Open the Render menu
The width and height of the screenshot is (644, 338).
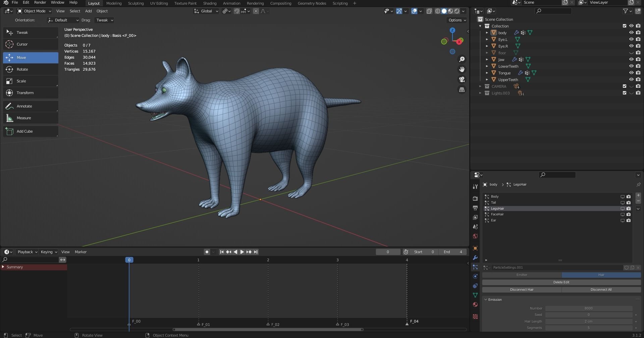click(40, 2)
